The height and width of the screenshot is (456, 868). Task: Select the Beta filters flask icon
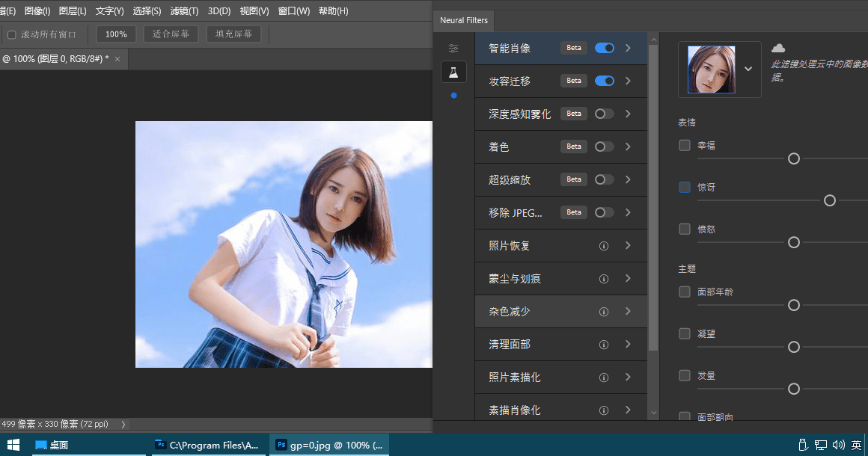[454, 72]
